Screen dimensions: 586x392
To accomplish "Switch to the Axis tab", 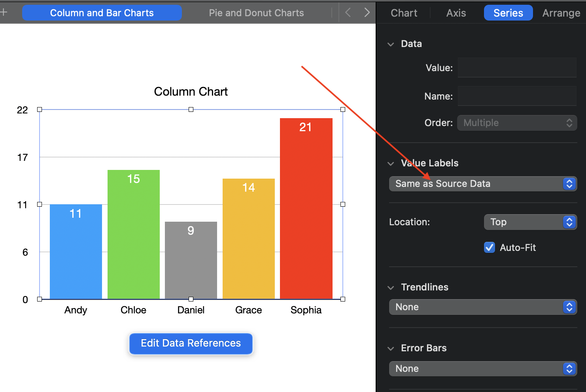I will 456,13.
